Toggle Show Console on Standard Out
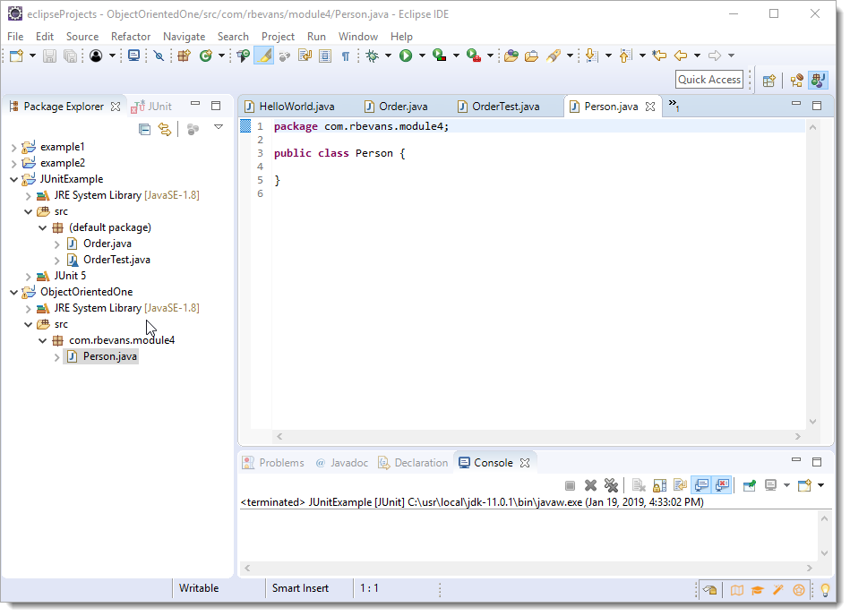Image resolution: width=850 pixels, height=616 pixels. point(702,485)
